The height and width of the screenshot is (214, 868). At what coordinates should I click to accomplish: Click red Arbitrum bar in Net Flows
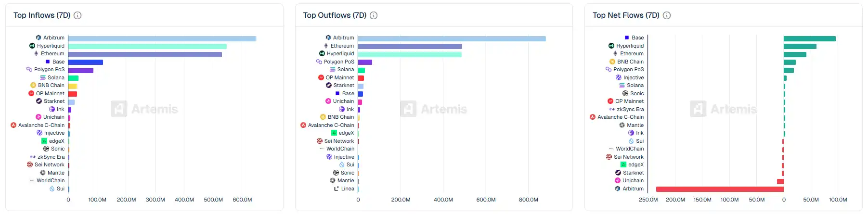pos(719,189)
